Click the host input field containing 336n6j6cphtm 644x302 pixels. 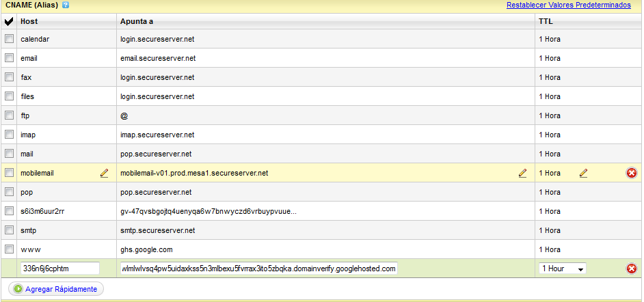[60, 269]
